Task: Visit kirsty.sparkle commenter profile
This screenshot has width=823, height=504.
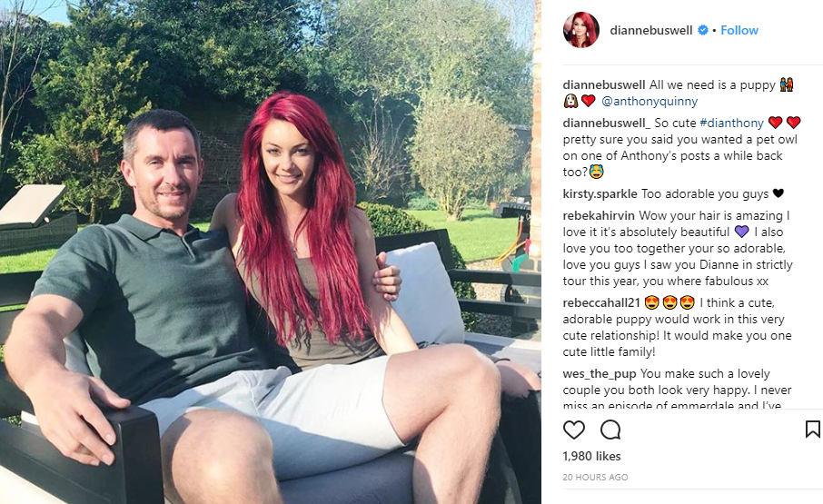Action: coord(600,194)
